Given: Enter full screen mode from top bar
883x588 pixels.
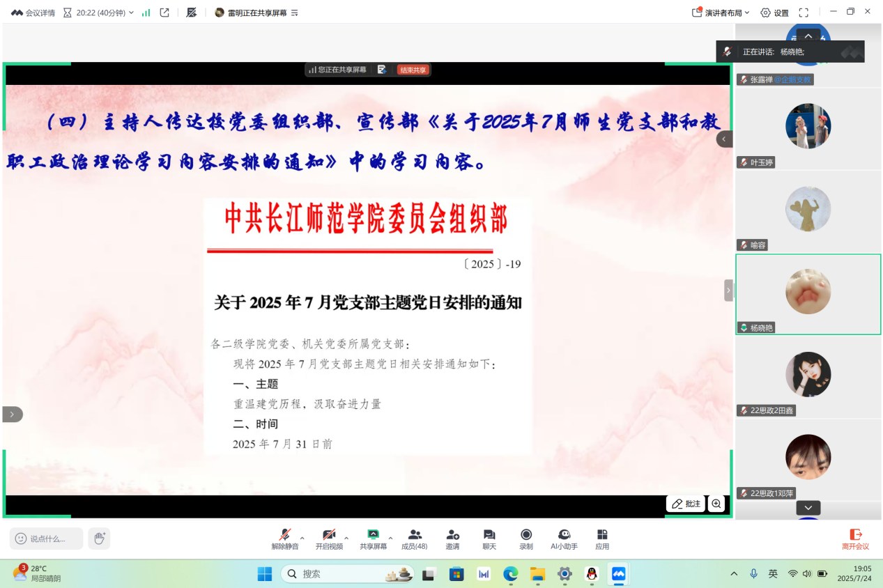Looking at the screenshot, I should click(804, 13).
